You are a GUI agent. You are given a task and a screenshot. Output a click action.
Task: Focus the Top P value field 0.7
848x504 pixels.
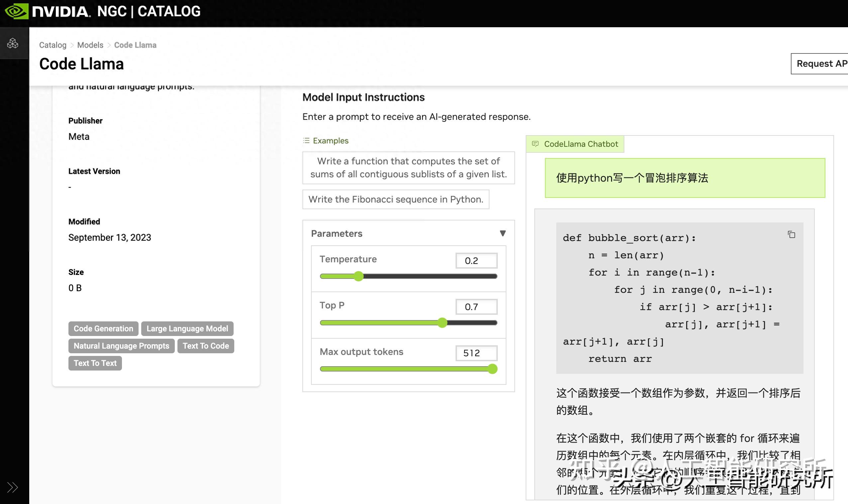click(476, 307)
